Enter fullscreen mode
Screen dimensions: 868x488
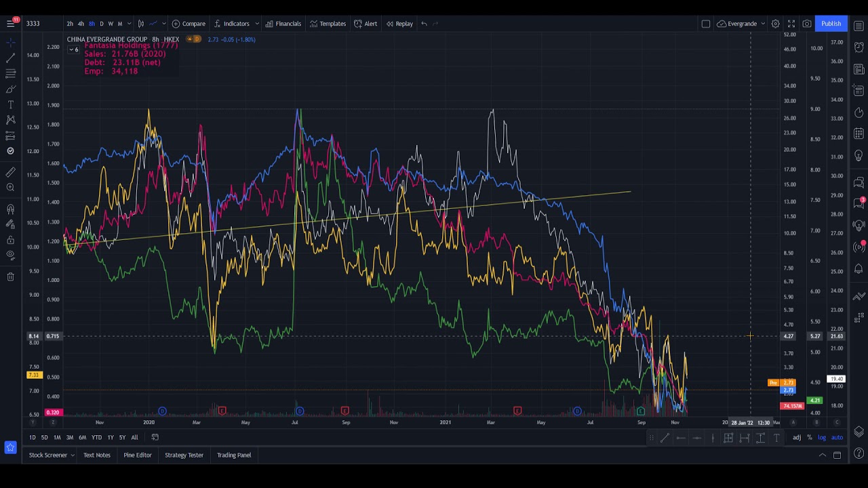click(791, 24)
